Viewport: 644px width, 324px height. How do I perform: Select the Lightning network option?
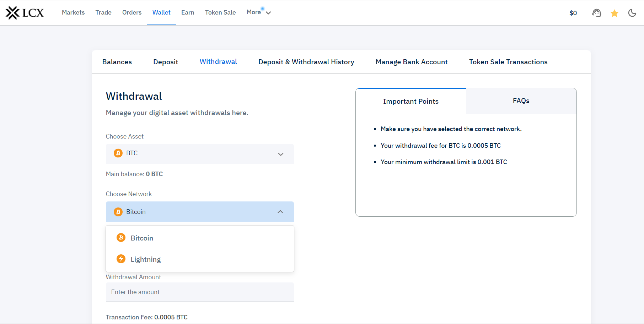(146, 259)
